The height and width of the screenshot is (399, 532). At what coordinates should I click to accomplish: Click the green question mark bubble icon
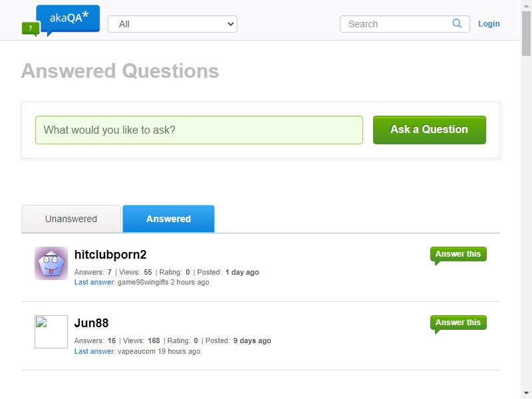point(31,29)
